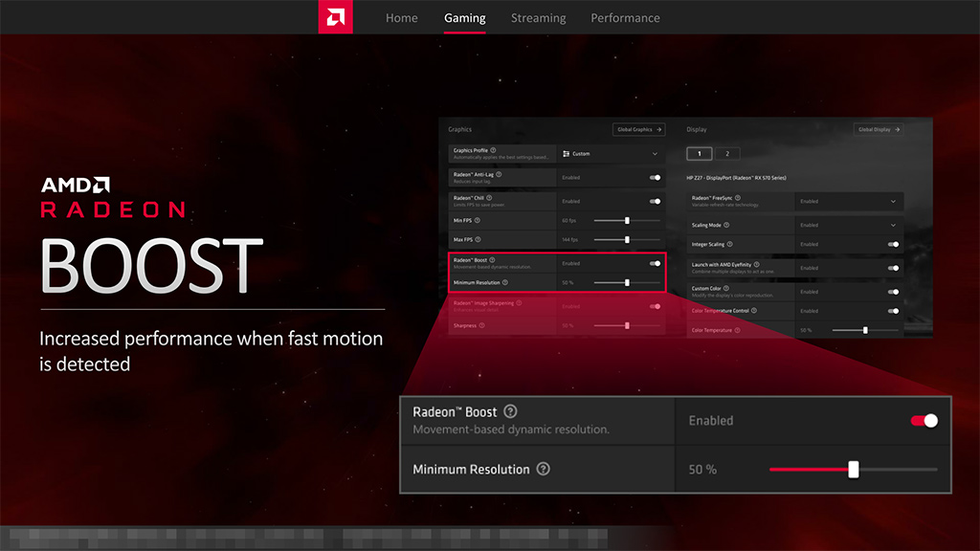Click the Global Display button
Viewport: 980px width, 551px height.
[x=879, y=129]
